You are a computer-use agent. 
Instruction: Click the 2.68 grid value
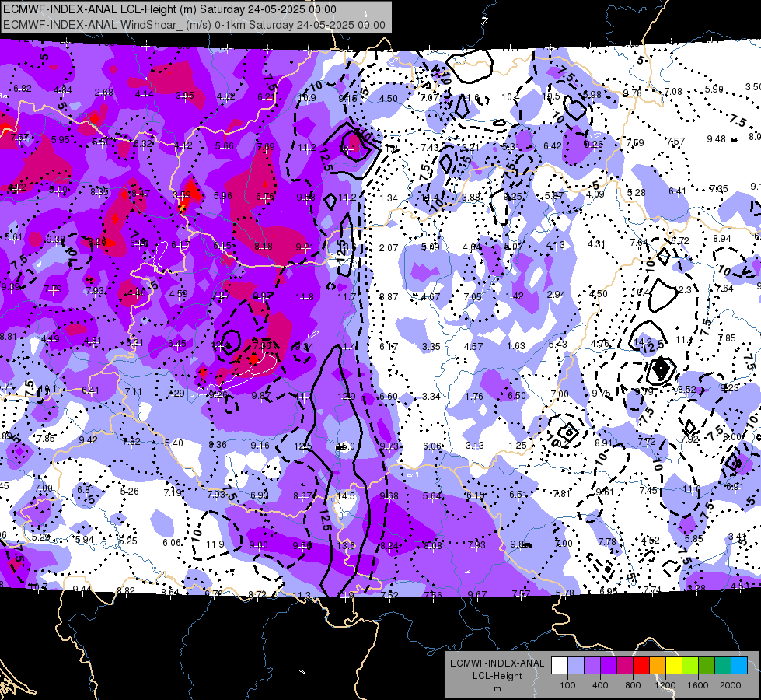104,93
